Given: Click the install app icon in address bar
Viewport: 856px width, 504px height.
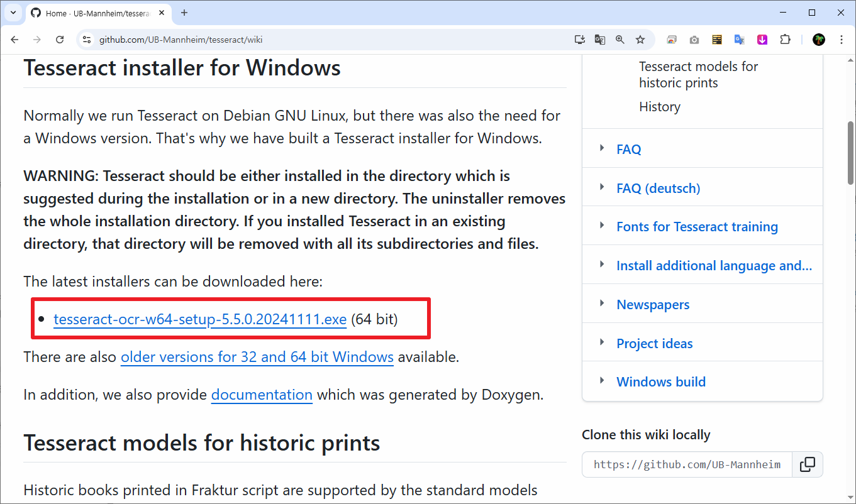Looking at the screenshot, I should (580, 40).
